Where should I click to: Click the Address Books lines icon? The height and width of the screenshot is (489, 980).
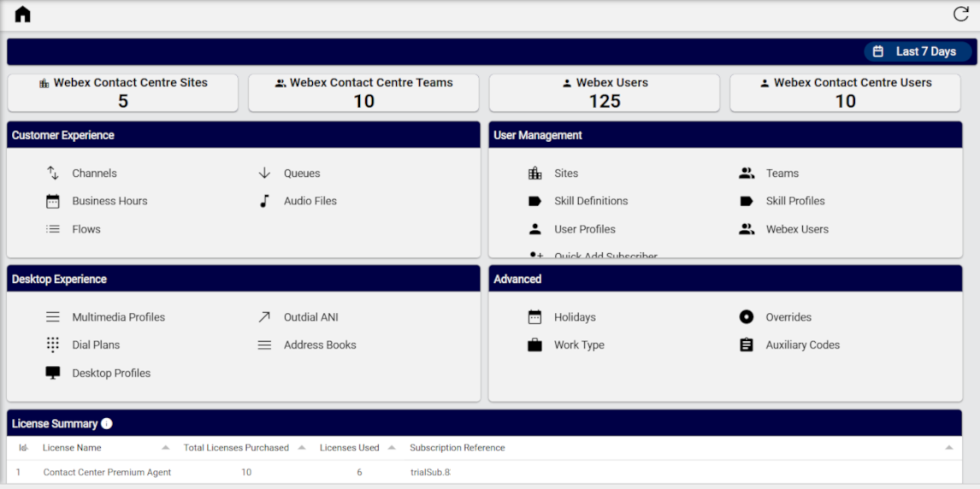[x=264, y=345]
